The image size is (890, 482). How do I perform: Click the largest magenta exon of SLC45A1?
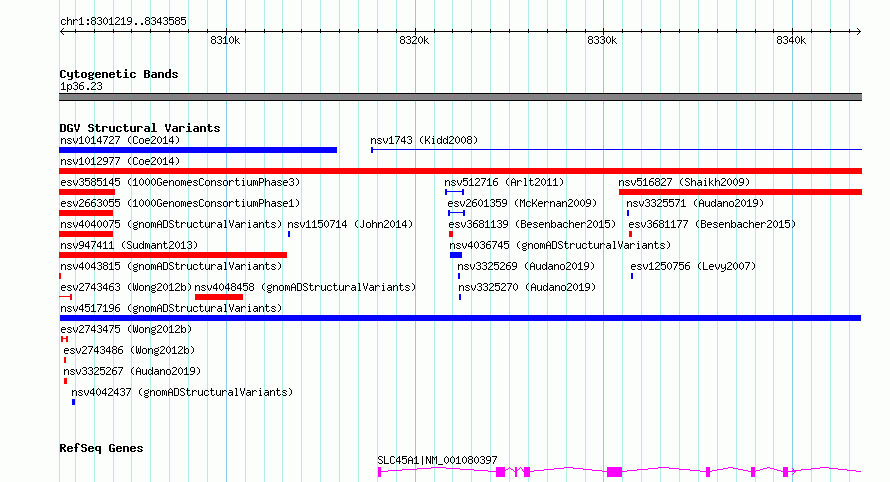pos(615,472)
